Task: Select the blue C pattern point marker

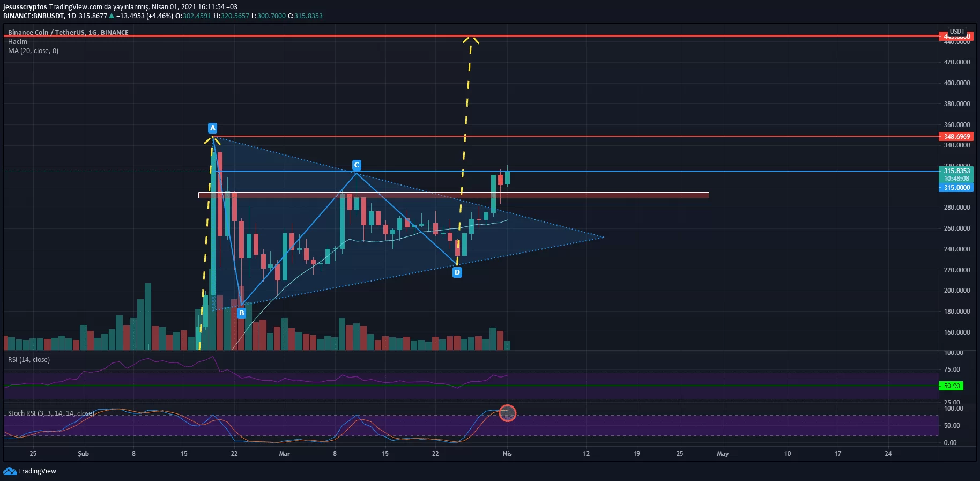Action: [357, 165]
